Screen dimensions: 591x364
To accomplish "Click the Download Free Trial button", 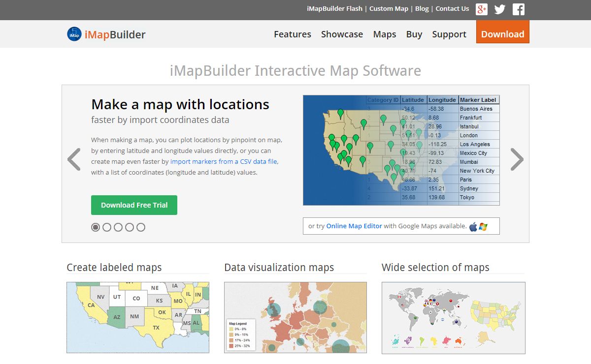I will (x=134, y=205).
